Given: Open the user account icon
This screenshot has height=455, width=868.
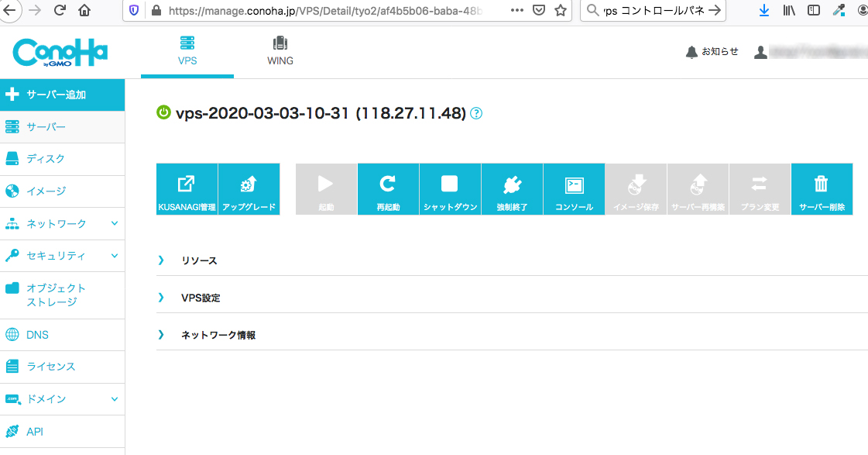Looking at the screenshot, I should (x=760, y=52).
